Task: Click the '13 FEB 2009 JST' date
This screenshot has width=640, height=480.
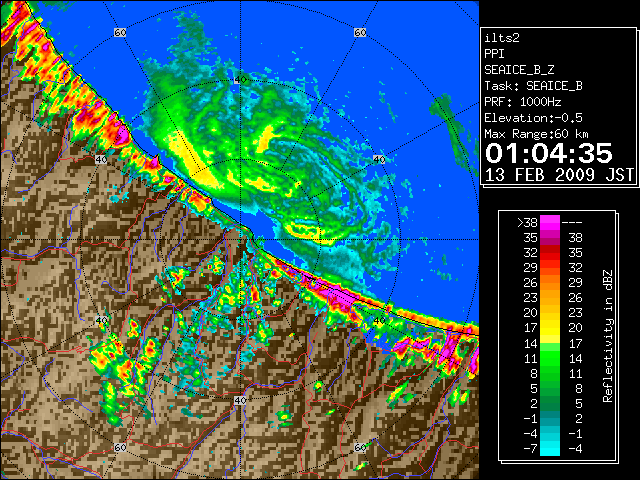Action: pos(559,175)
